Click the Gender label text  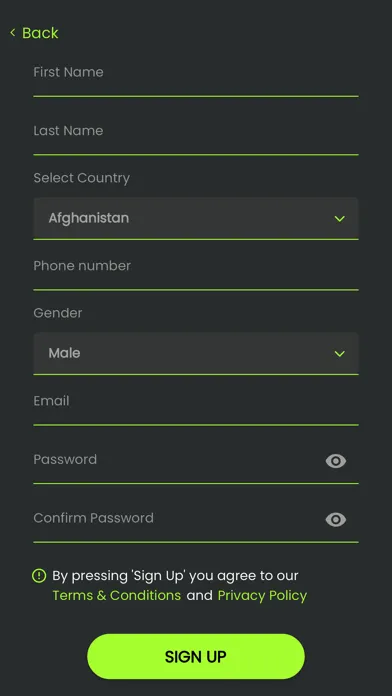(x=58, y=313)
